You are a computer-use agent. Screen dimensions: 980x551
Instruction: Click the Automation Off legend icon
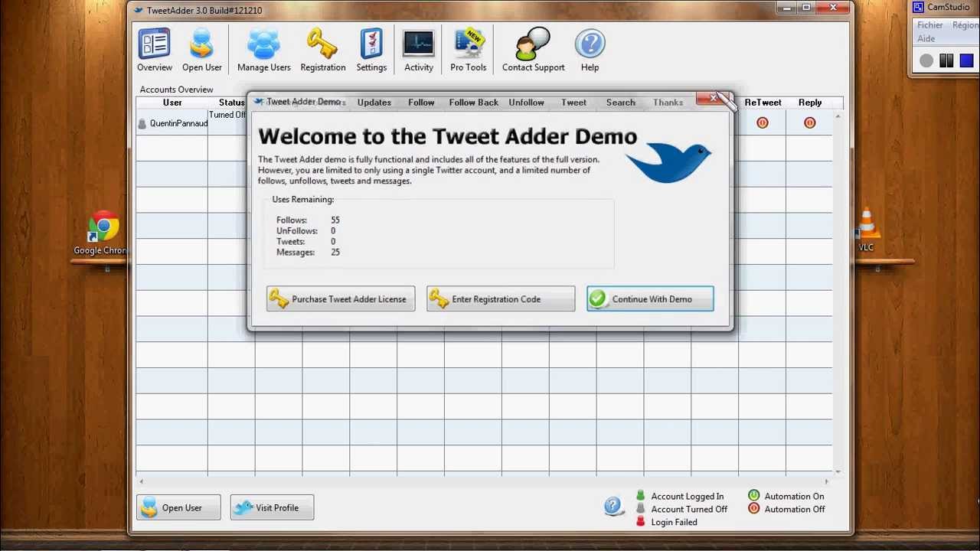[x=753, y=508]
